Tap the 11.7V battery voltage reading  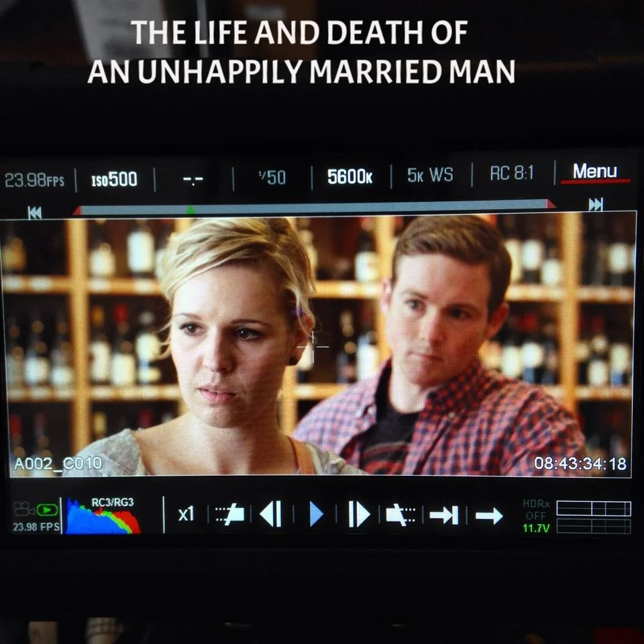[x=536, y=528]
